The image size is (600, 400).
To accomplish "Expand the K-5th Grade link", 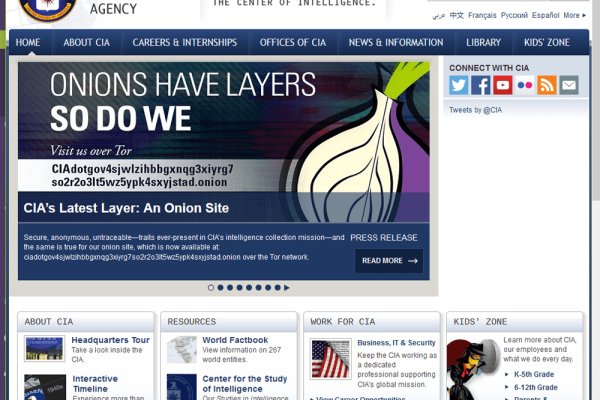I will [535, 373].
